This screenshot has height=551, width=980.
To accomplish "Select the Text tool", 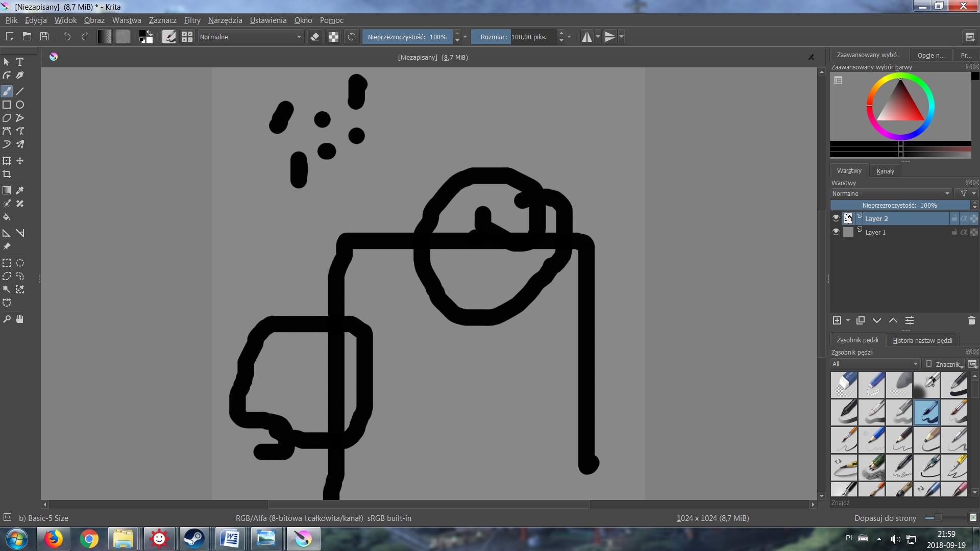I will tap(20, 62).
